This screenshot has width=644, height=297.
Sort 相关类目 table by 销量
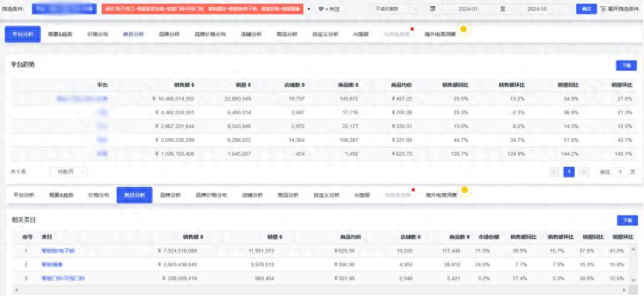(x=281, y=237)
